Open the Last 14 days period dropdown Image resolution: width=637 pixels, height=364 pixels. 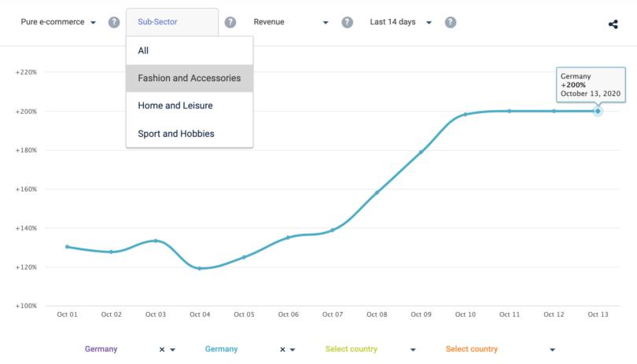click(x=400, y=22)
